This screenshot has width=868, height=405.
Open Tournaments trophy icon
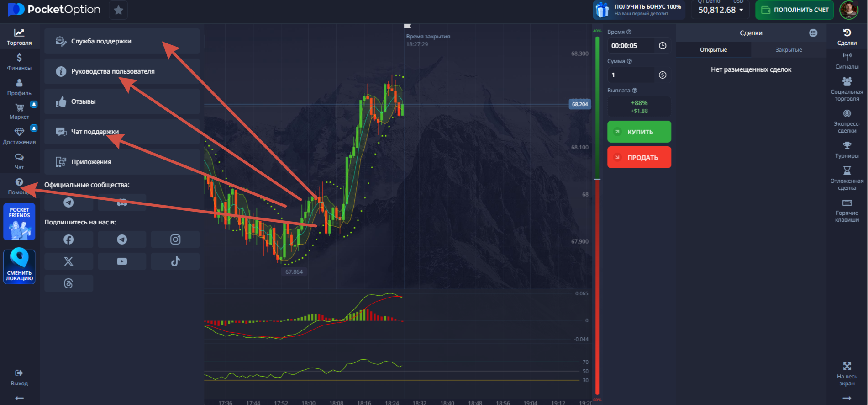point(847,149)
